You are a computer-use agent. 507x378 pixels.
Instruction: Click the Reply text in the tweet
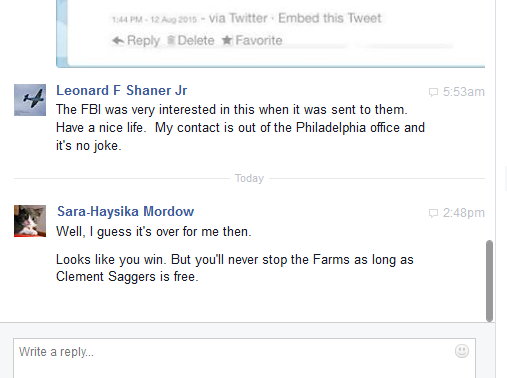click(x=143, y=41)
